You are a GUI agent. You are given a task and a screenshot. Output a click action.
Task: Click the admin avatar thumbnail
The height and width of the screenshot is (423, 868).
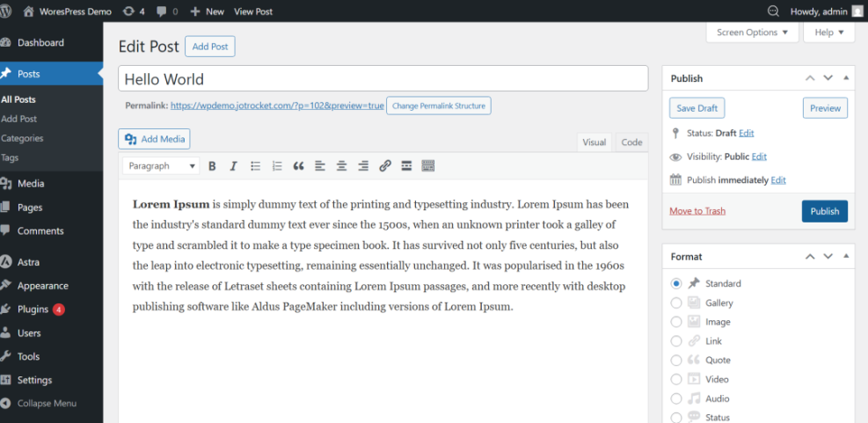(x=857, y=11)
